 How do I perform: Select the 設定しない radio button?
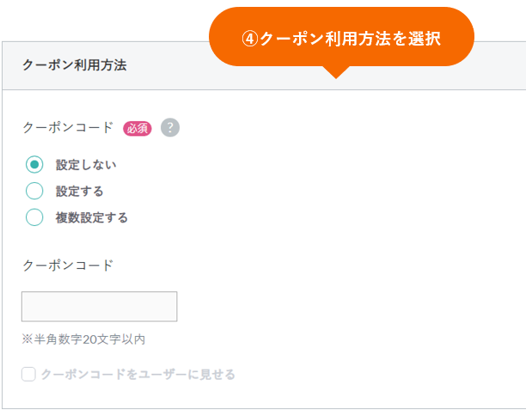click(34, 165)
